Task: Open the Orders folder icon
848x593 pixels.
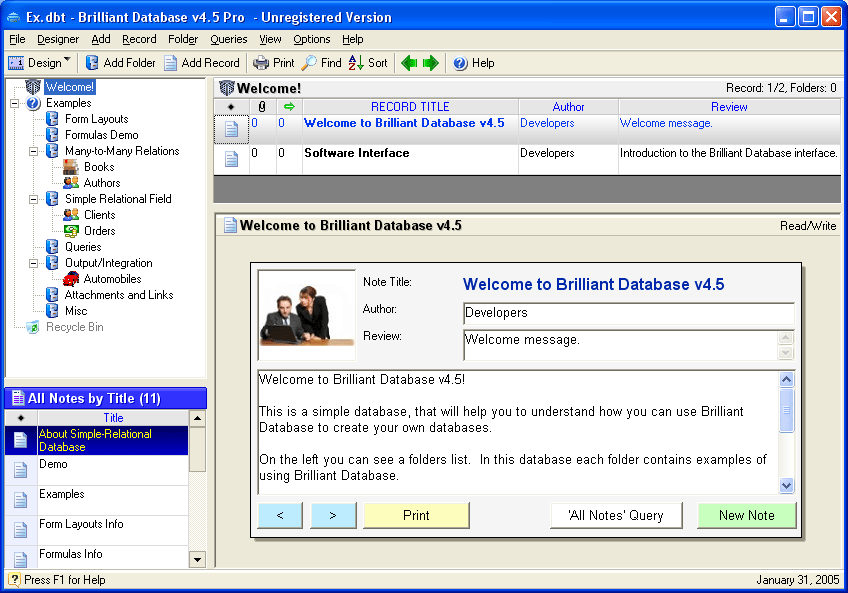Action: (x=71, y=231)
